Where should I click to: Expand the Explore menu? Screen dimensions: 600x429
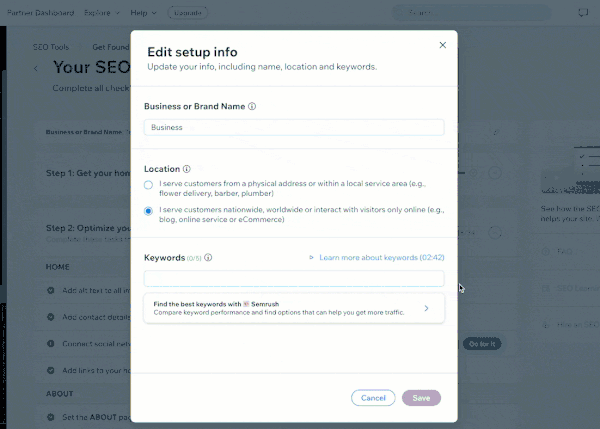tap(102, 13)
